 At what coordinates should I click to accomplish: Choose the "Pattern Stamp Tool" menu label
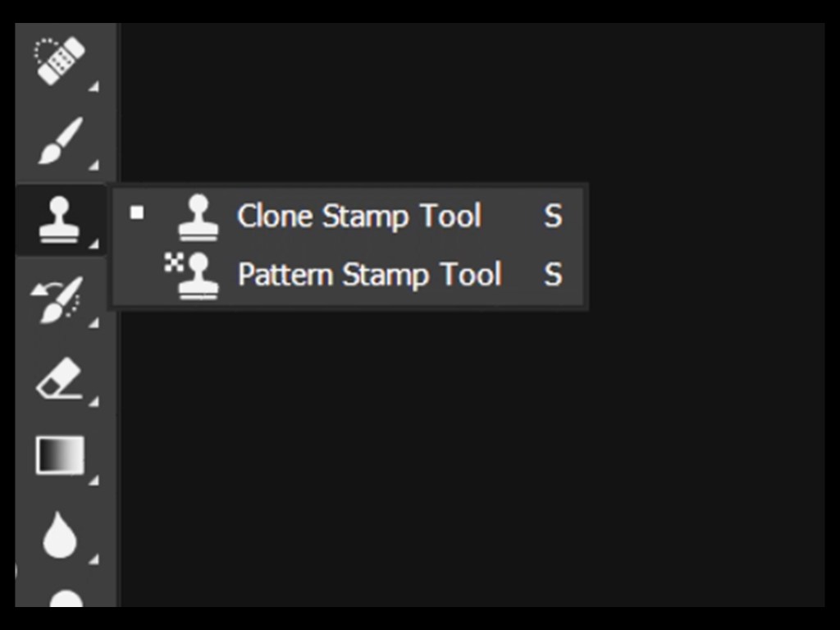tap(369, 275)
